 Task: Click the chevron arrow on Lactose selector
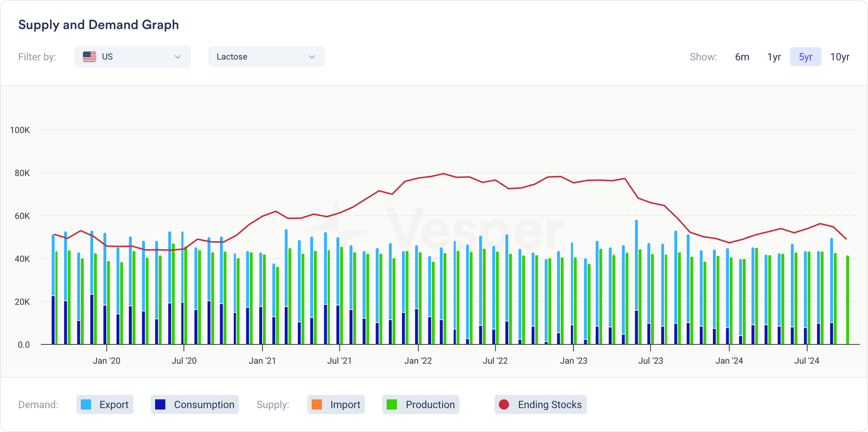click(x=312, y=57)
